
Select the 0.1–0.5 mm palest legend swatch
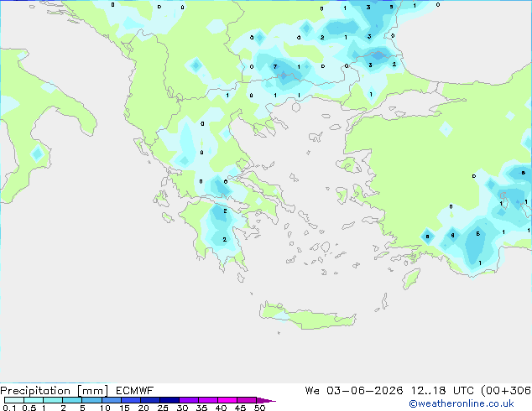(14, 400)
